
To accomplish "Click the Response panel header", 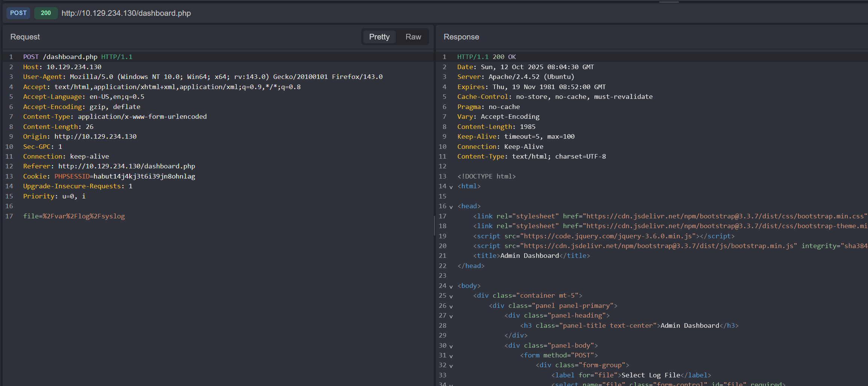I will (461, 37).
